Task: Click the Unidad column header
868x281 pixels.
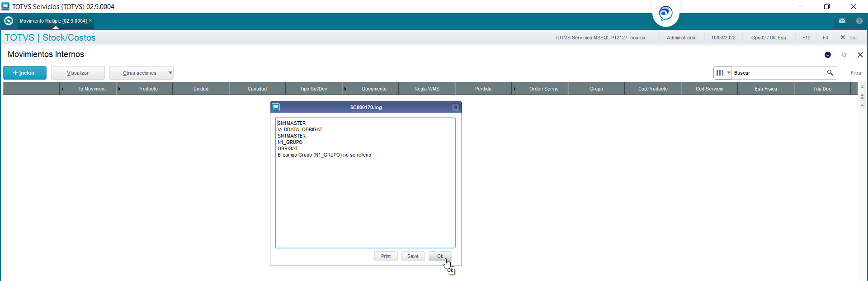Action: 201,89
